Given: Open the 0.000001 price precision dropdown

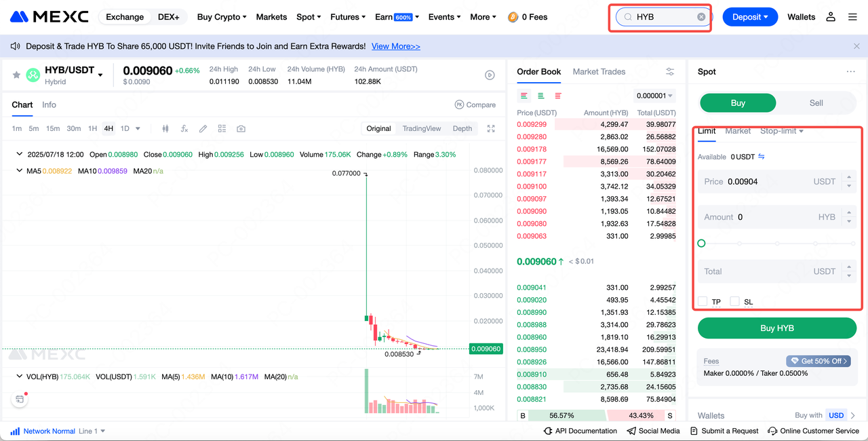Looking at the screenshot, I should coord(654,96).
